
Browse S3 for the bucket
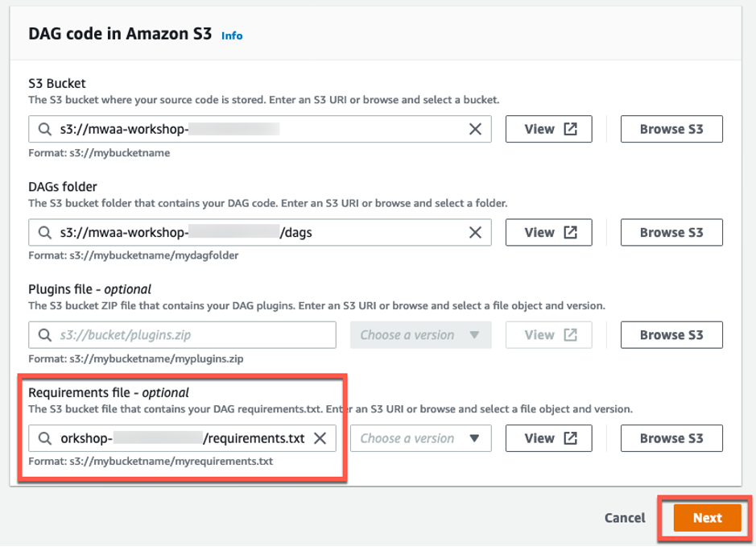[671, 129]
